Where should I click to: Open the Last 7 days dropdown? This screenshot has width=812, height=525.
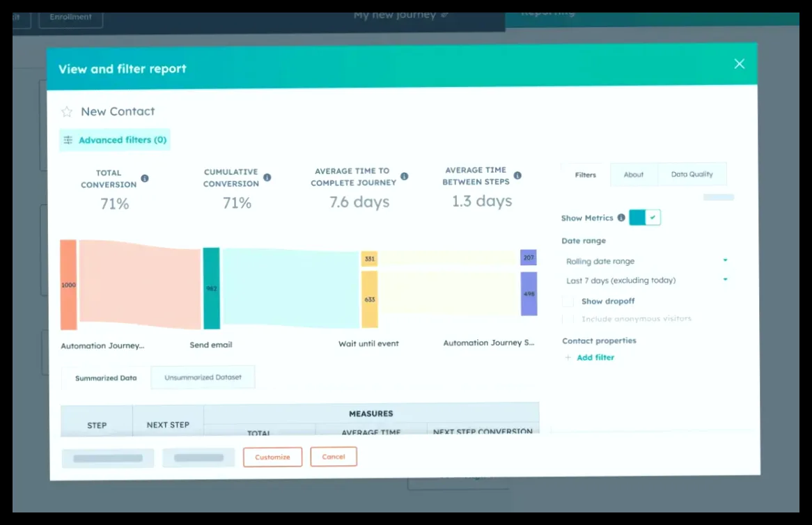(x=646, y=280)
